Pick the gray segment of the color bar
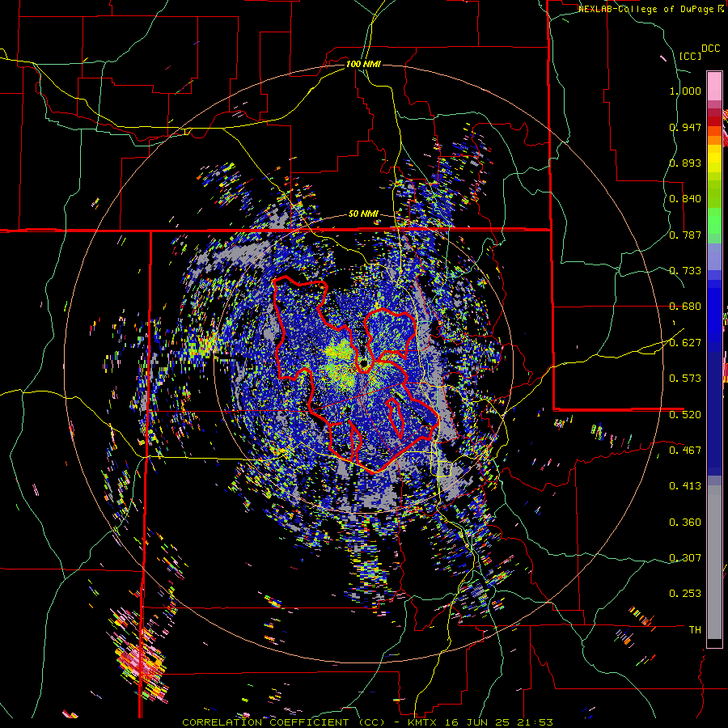This screenshot has height=728, width=728. pyautogui.click(x=714, y=562)
